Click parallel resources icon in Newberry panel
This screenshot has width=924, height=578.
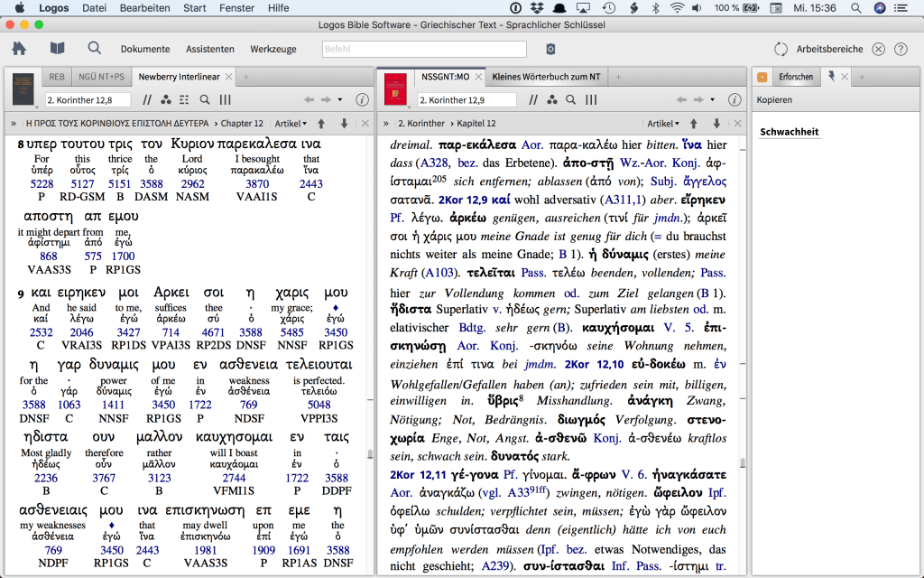click(x=145, y=99)
